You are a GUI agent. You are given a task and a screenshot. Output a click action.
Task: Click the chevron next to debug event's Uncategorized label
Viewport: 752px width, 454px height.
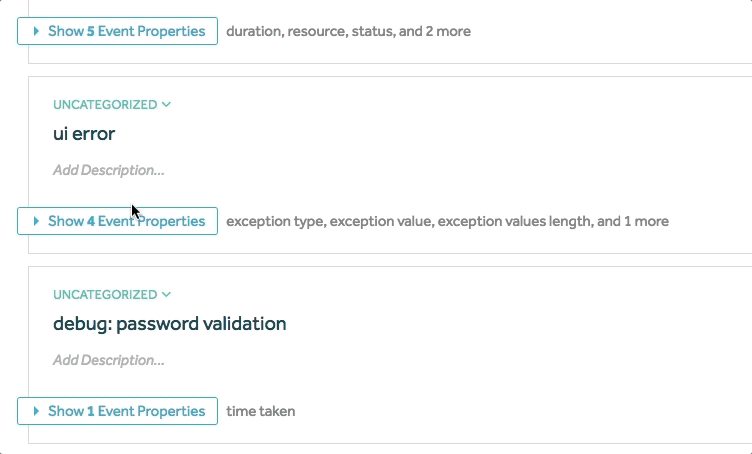pyautogui.click(x=167, y=295)
